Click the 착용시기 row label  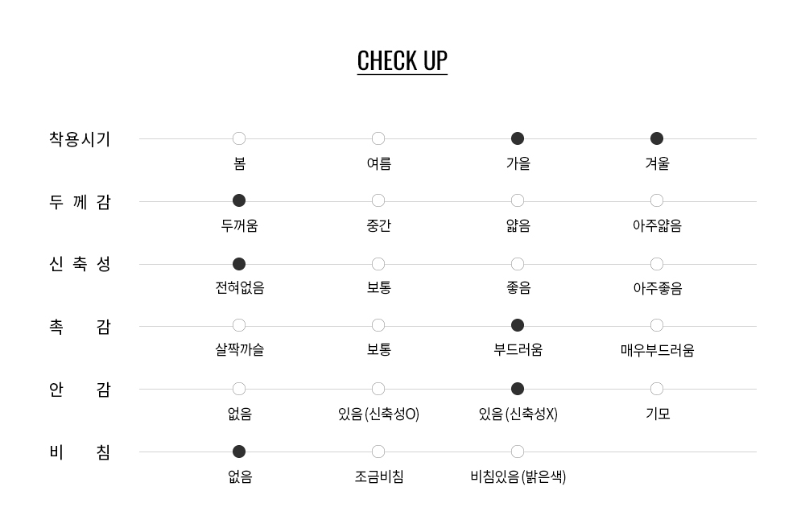pyautogui.click(x=80, y=139)
